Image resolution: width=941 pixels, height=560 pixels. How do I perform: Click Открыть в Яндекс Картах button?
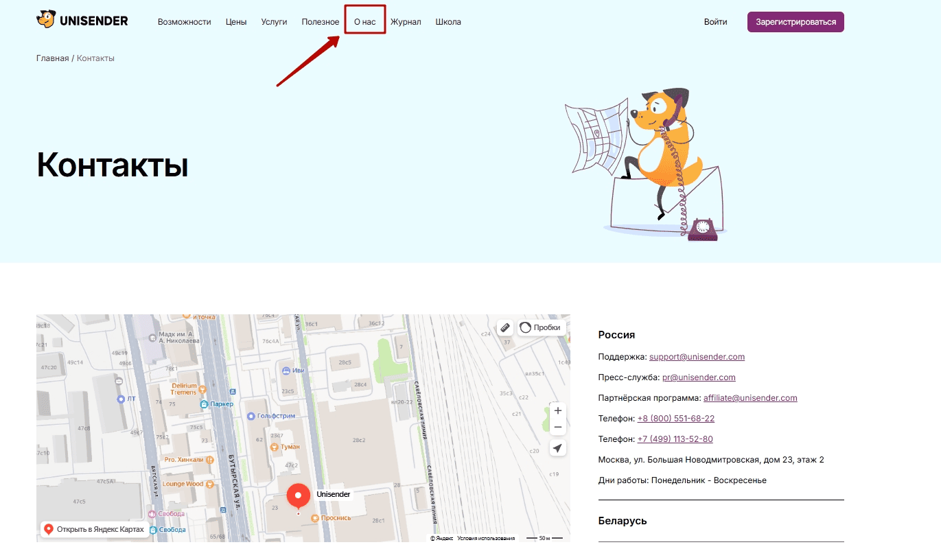(95, 529)
